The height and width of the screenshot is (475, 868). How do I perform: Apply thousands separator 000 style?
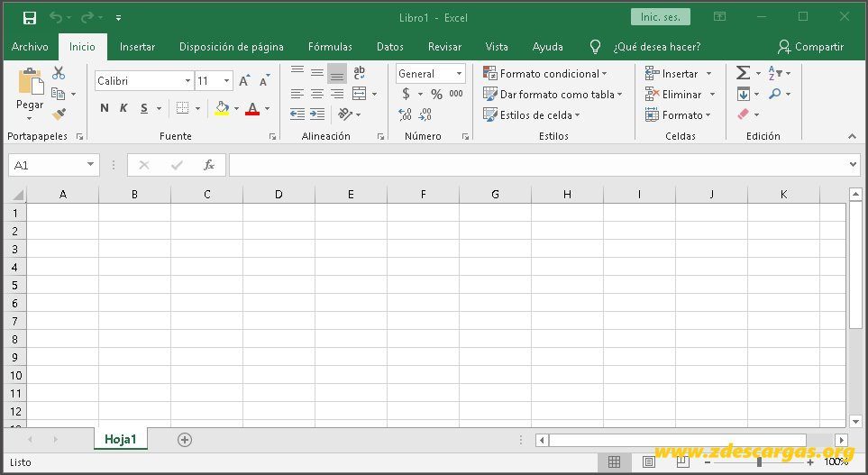(x=456, y=94)
